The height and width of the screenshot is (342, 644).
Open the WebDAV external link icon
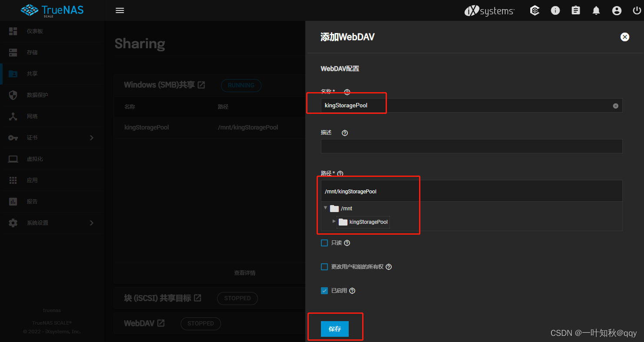[161, 323]
